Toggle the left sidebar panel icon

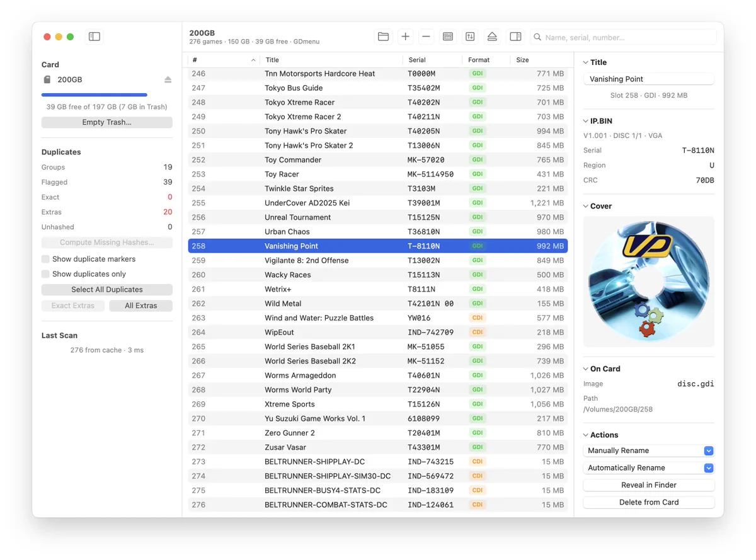tap(94, 37)
